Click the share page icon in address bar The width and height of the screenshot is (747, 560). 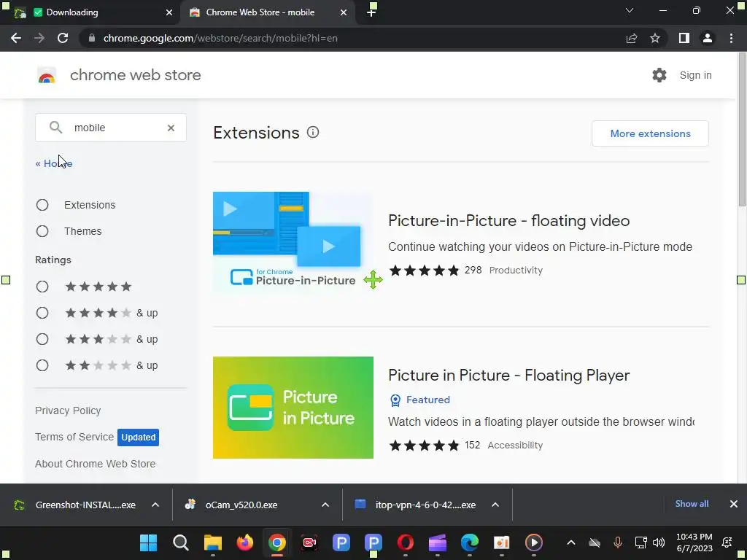[632, 38]
